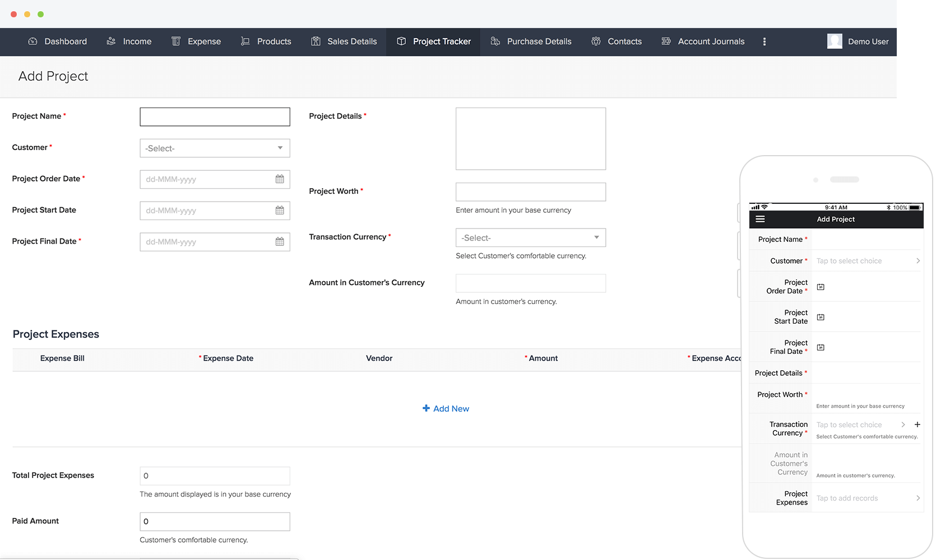Click the Amount in Customer's Currency field
Viewport: 936px width, 560px height.
tap(531, 283)
